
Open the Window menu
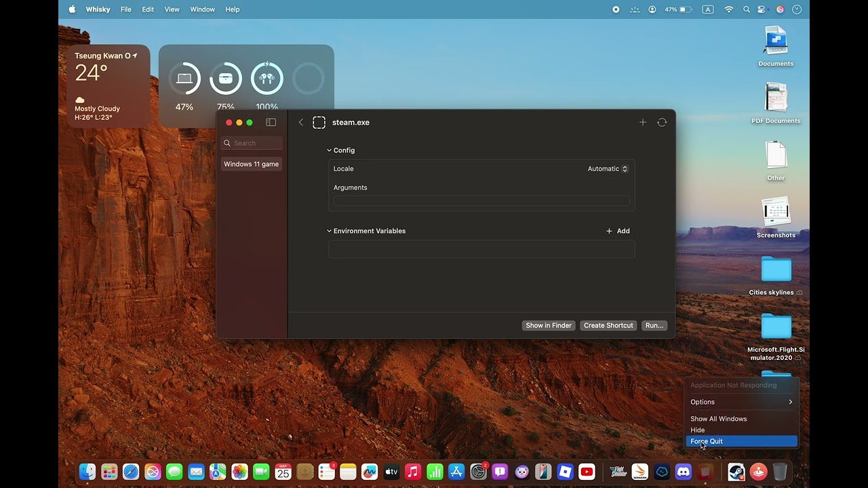click(x=202, y=9)
